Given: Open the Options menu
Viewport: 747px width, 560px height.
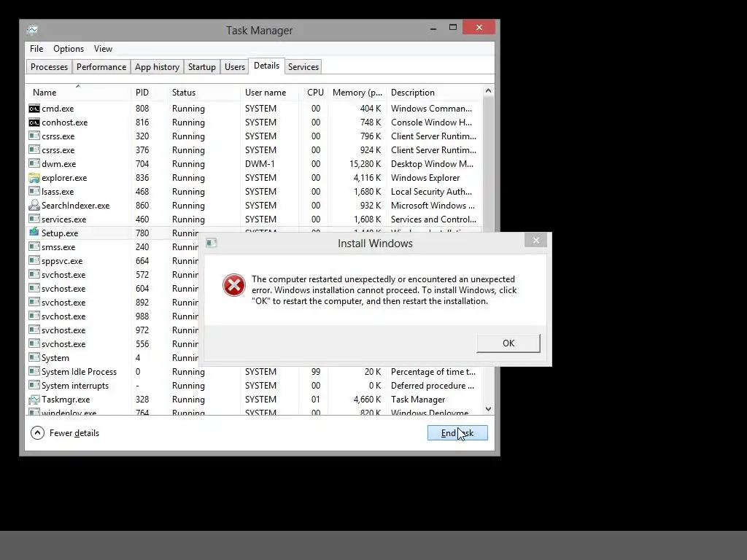Looking at the screenshot, I should (69, 49).
